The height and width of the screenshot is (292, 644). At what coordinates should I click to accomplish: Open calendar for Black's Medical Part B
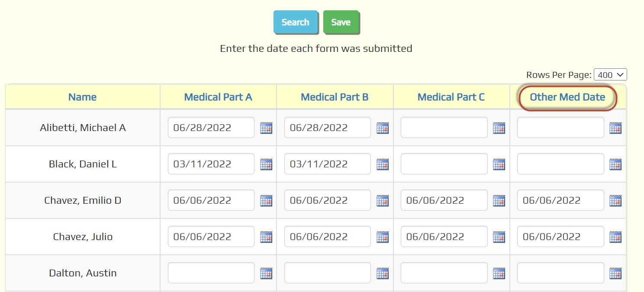[383, 164]
